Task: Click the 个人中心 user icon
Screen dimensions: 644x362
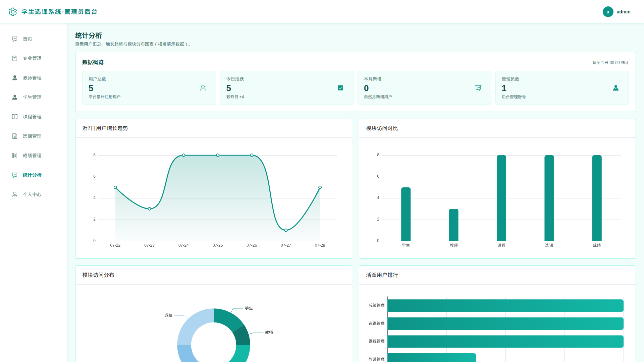Action: point(15,194)
